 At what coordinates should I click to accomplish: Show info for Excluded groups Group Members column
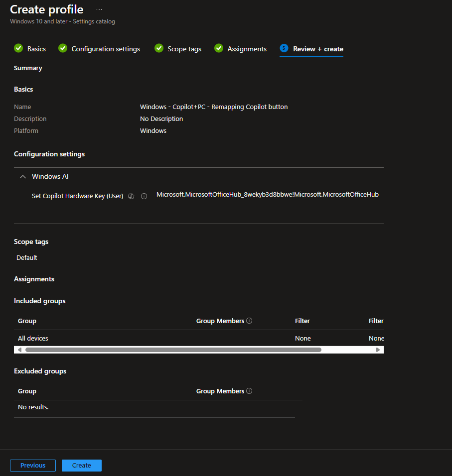[249, 391]
